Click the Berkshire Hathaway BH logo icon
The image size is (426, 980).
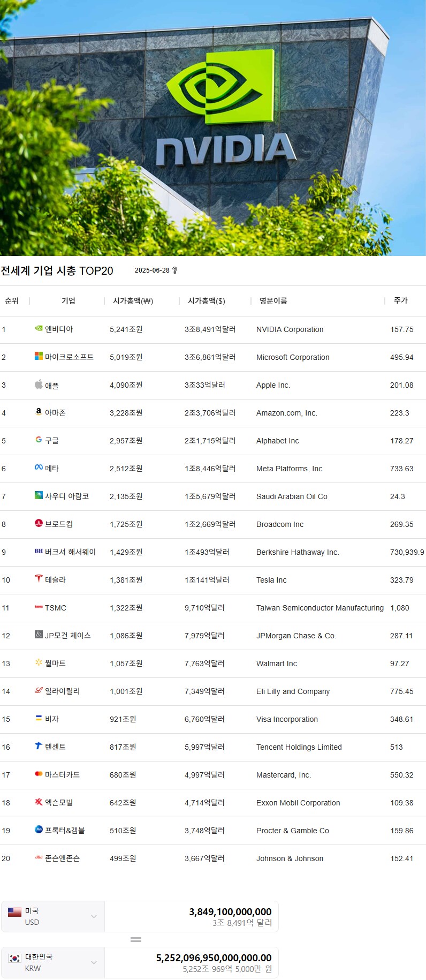(x=39, y=551)
